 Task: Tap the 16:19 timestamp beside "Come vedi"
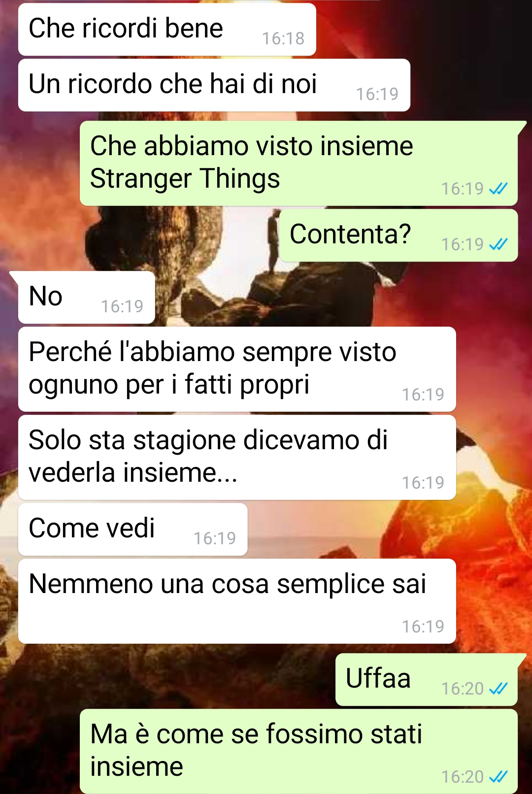pos(215,538)
